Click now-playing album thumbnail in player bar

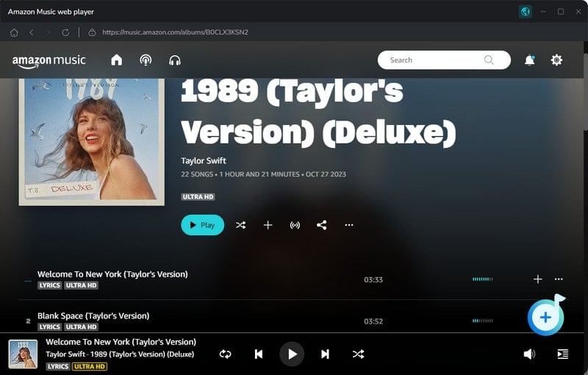click(x=23, y=354)
